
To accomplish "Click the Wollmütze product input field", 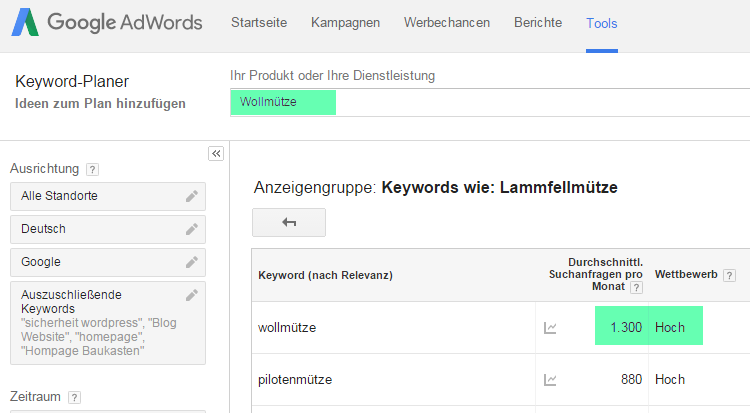I will pyautogui.click(x=490, y=102).
